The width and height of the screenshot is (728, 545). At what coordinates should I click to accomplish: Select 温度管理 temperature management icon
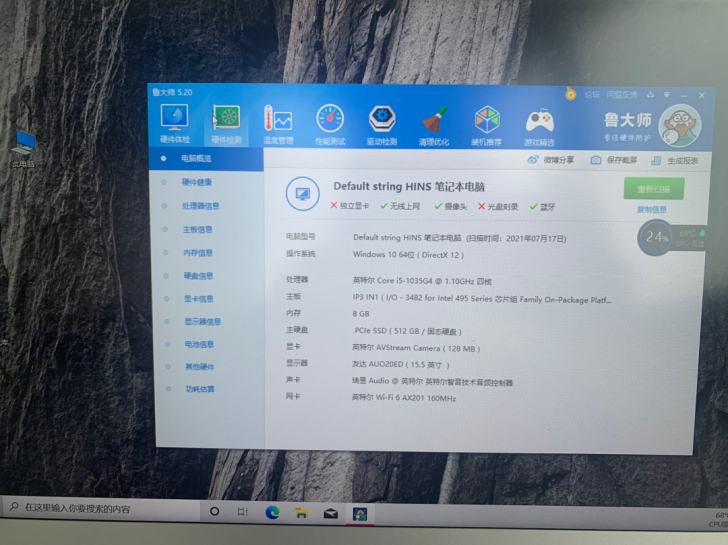(x=277, y=124)
